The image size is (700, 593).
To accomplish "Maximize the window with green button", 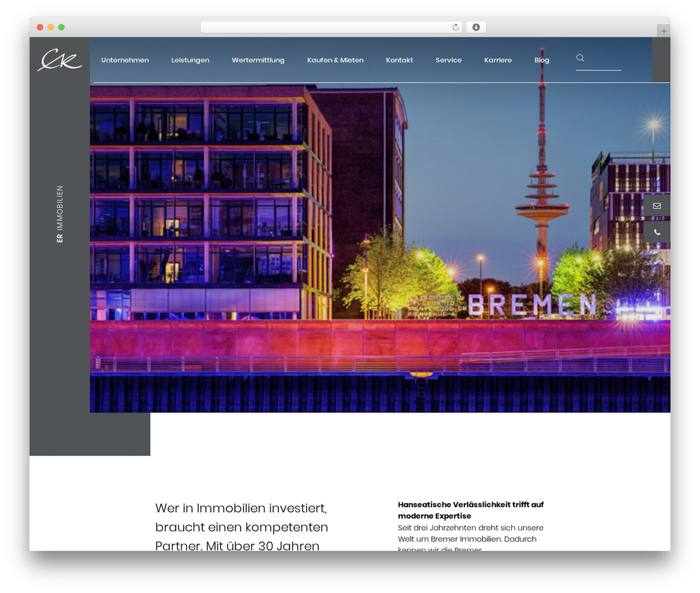I will [x=61, y=27].
